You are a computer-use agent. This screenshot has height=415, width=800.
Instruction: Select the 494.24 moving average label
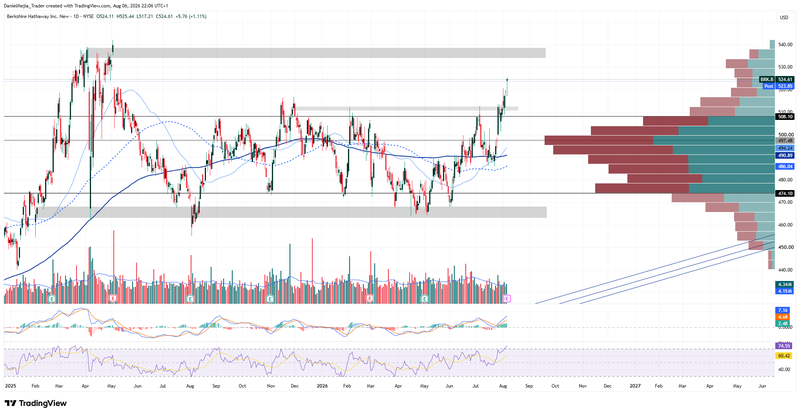point(785,148)
